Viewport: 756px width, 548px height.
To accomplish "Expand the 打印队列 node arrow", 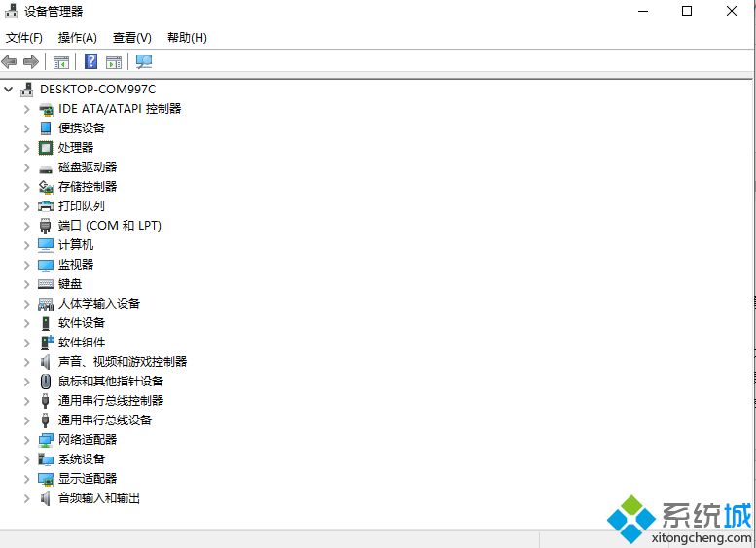I will pos(27,206).
